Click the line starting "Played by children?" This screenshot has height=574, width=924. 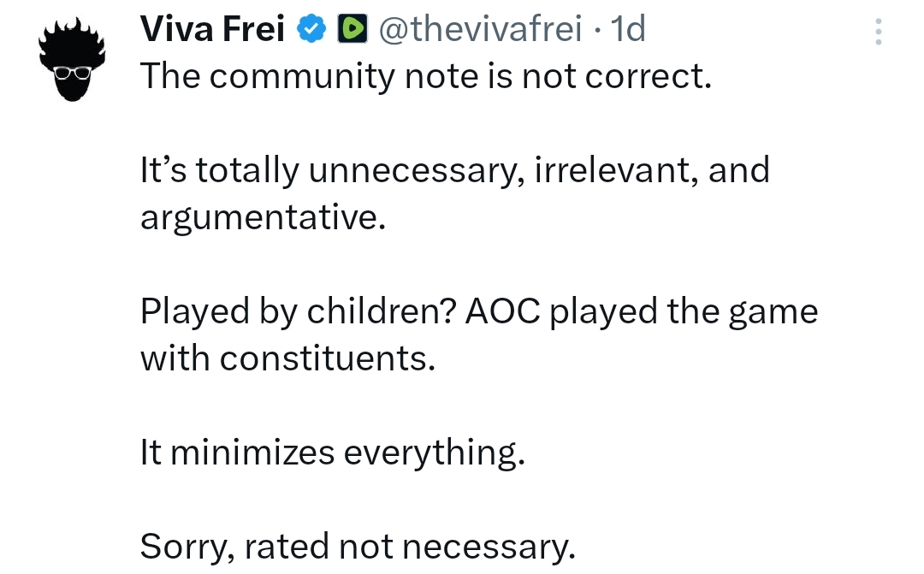[479, 311]
